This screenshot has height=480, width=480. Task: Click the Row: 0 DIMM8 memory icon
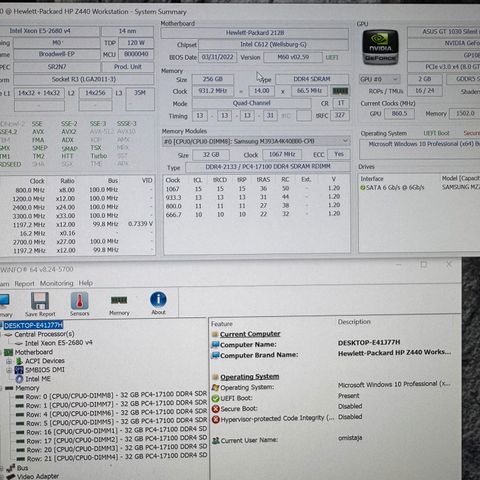20,397
